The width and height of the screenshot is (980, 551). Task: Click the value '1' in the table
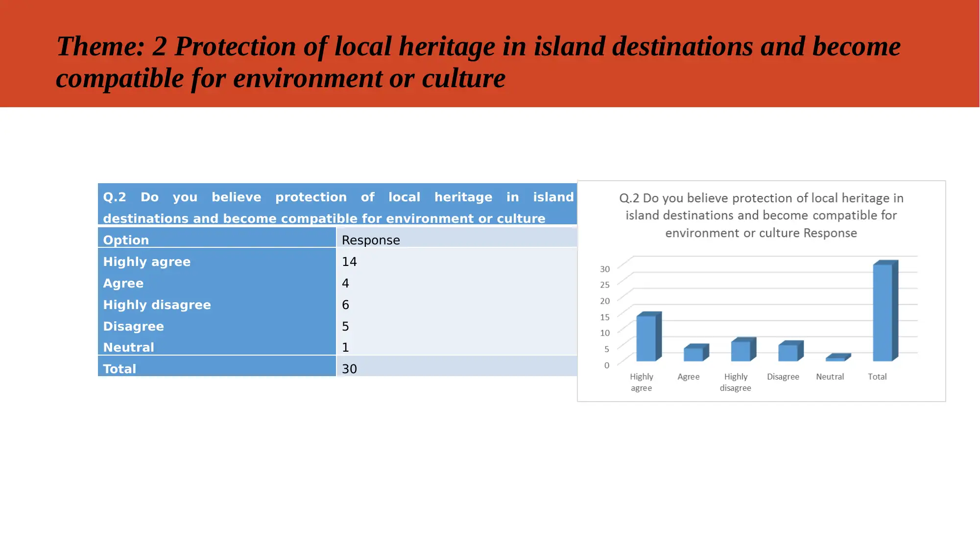[345, 347]
